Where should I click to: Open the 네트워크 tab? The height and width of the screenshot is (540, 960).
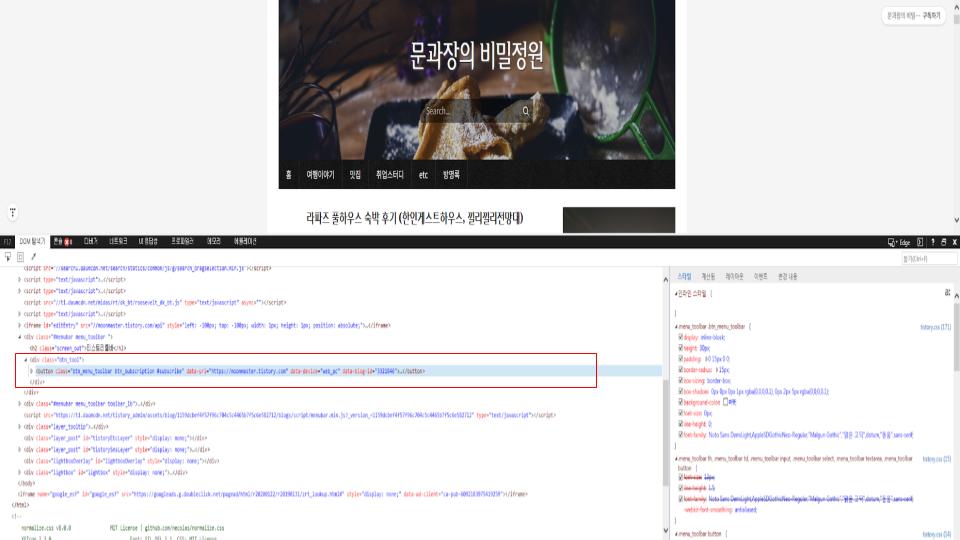[118, 241]
